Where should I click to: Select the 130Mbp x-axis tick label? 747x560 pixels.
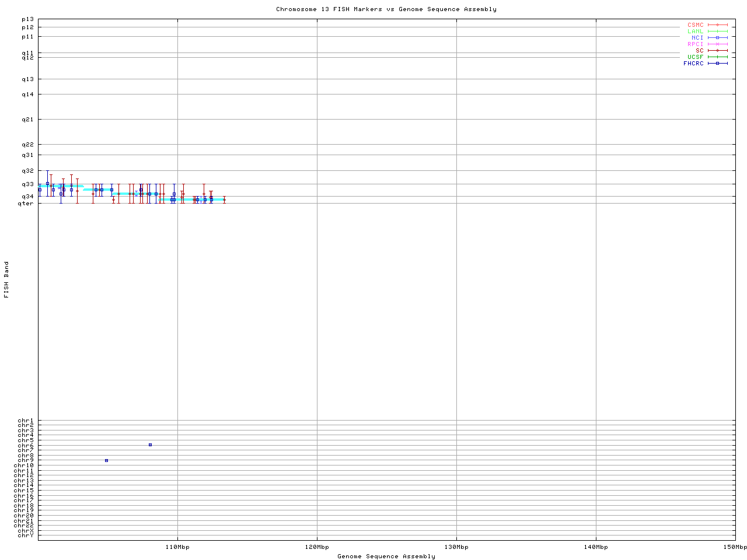456,547
